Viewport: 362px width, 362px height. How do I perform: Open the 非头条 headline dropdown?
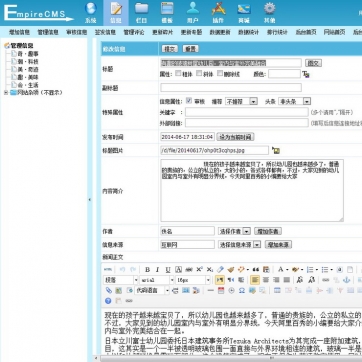point(295,101)
